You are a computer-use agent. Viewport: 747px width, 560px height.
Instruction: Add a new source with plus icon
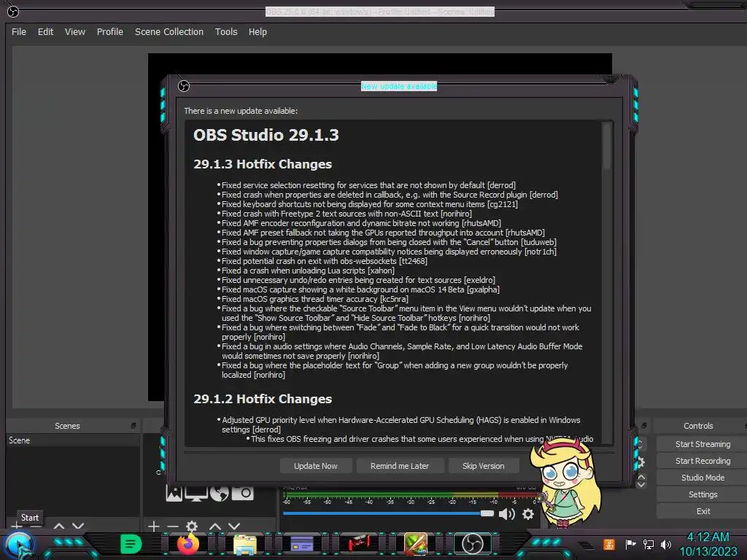click(x=153, y=526)
